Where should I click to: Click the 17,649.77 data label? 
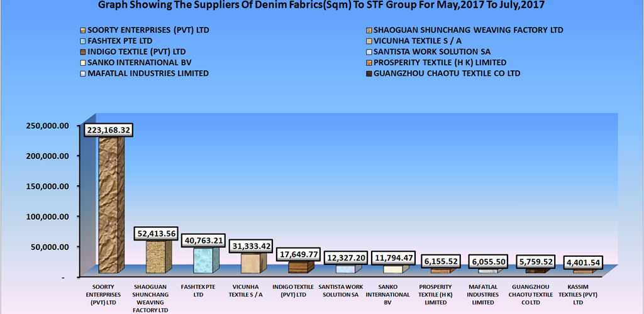point(298,254)
